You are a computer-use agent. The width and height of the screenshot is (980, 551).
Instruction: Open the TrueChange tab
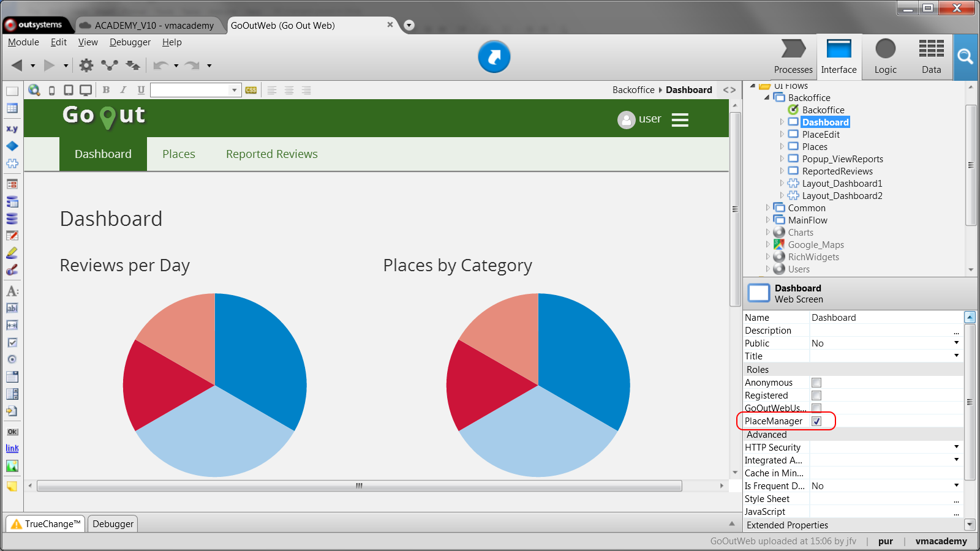(x=47, y=524)
